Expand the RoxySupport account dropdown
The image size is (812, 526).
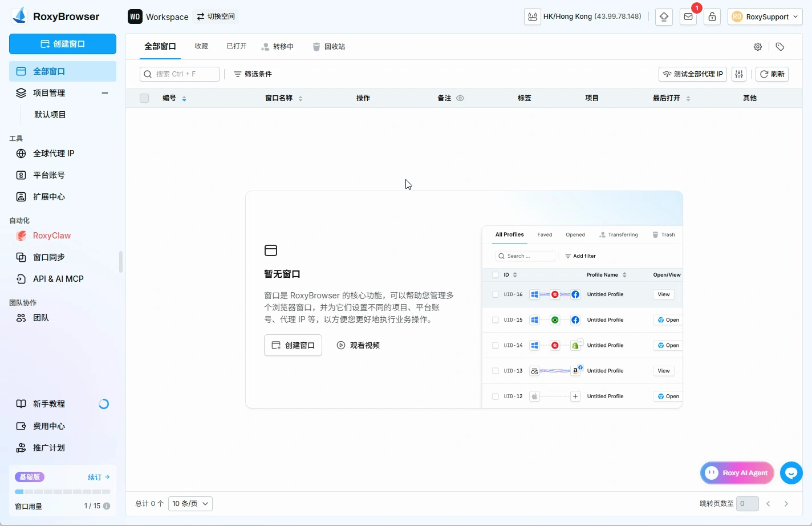[x=765, y=17]
